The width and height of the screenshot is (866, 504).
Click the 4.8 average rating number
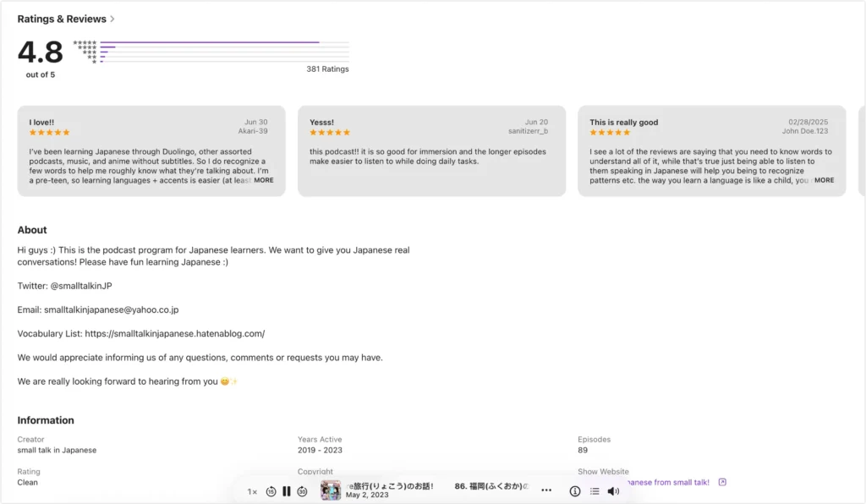pyautogui.click(x=41, y=52)
